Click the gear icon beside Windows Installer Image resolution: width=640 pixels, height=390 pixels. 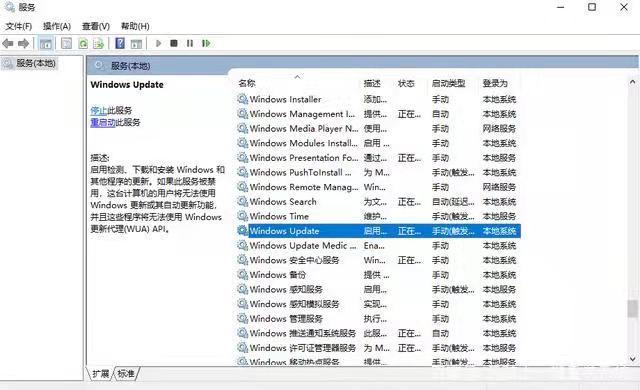pos(242,99)
